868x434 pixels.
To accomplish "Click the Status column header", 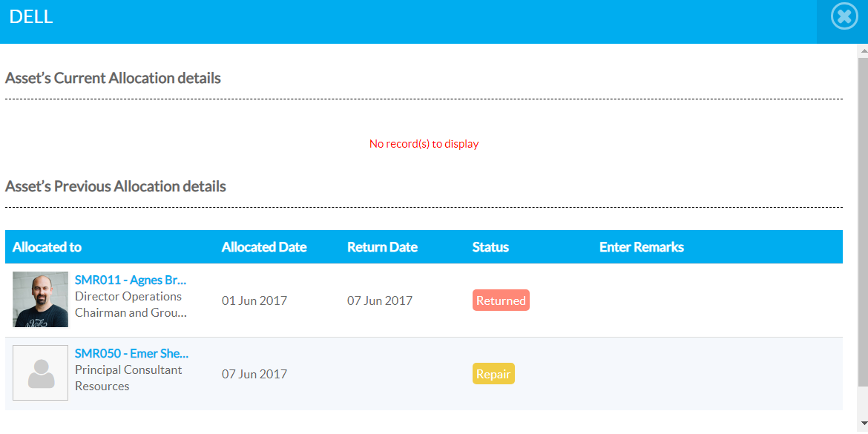I will point(490,247).
